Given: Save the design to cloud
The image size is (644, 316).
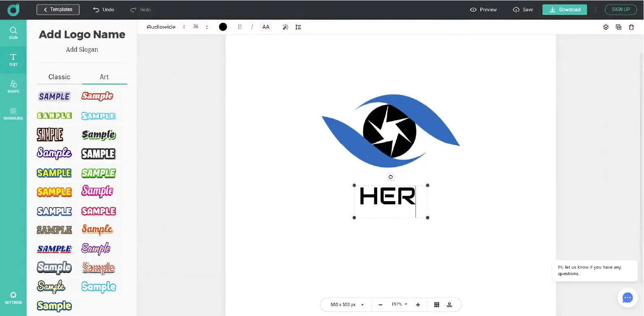Looking at the screenshot, I should (523, 10).
